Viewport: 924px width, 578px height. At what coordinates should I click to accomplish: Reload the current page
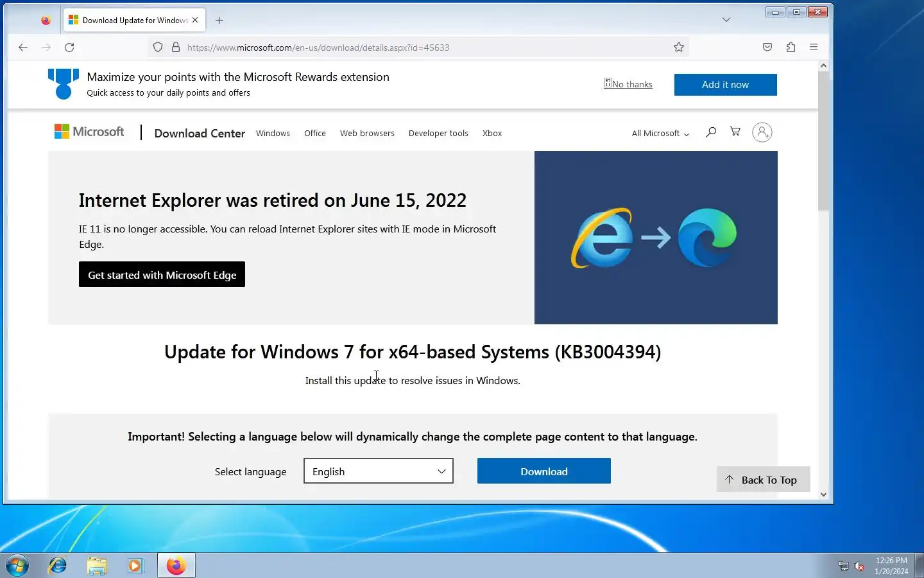pyautogui.click(x=69, y=47)
